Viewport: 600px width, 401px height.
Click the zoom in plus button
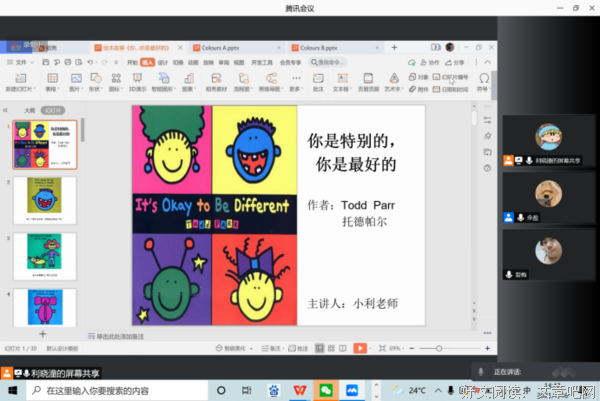click(x=488, y=348)
